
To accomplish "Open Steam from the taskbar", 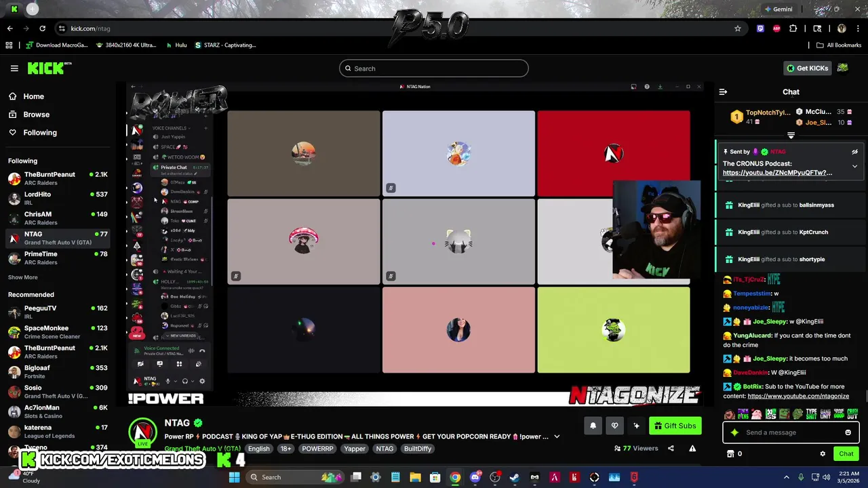I will (x=515, y=477).
